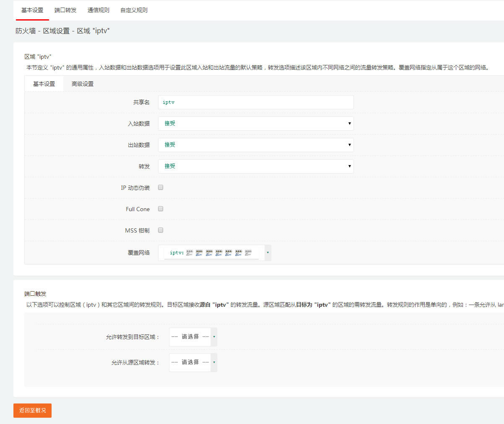Open 允许从源区域转发 zone selector

(x=193, y=362)
